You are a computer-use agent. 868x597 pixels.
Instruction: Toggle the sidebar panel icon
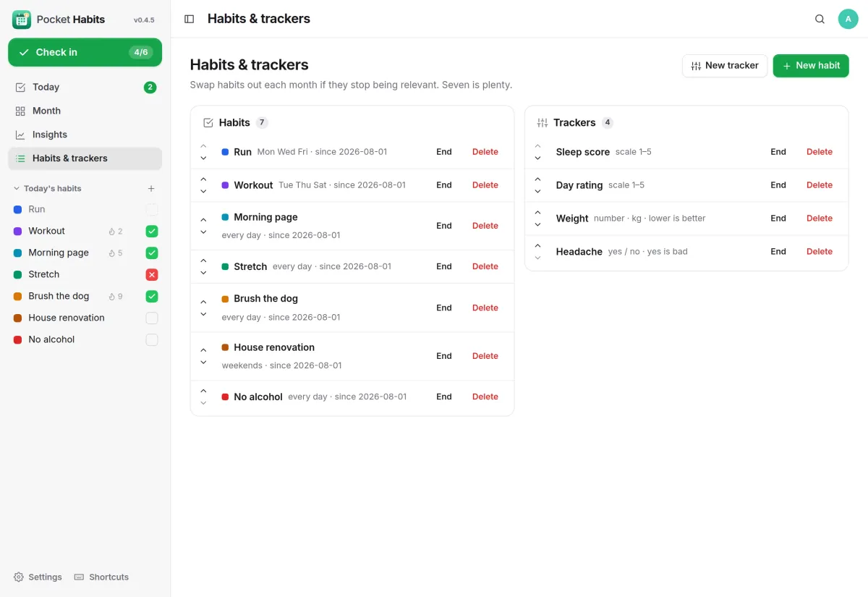(x=190, y=19)
